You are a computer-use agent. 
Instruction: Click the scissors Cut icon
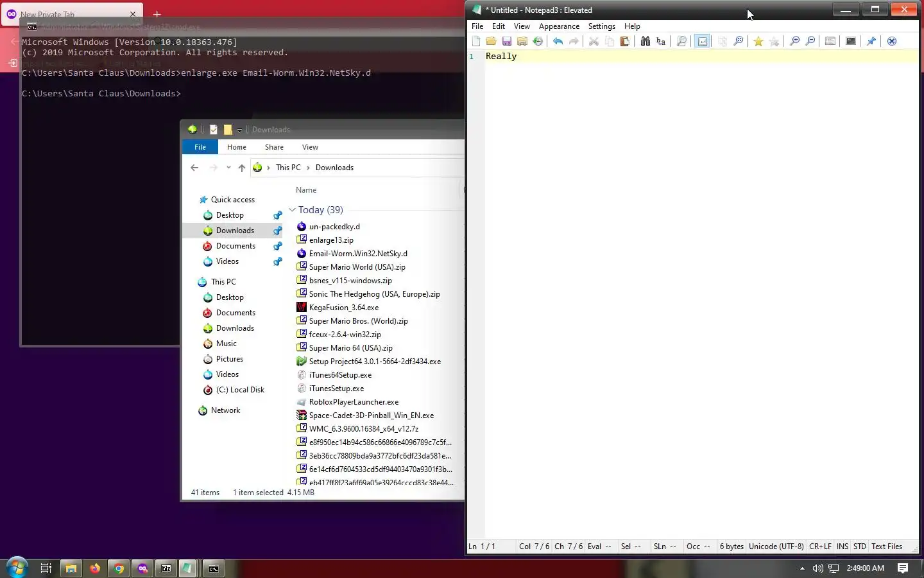pos(594,41)
